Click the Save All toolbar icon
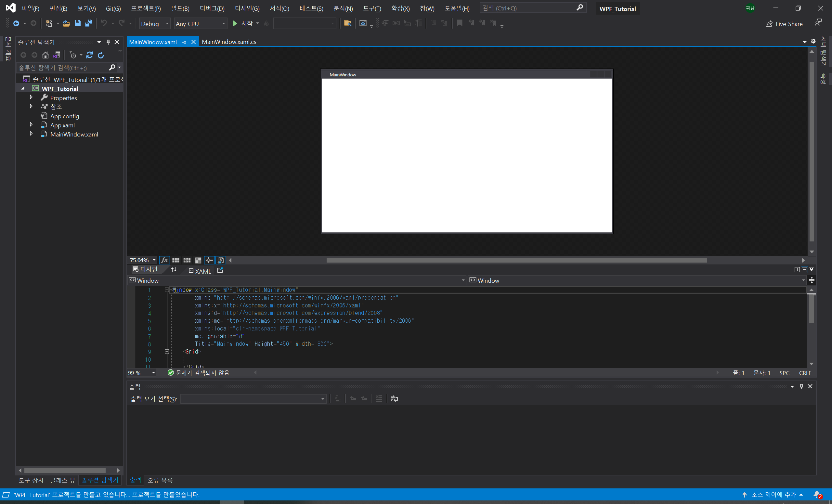 coord(89,23)
